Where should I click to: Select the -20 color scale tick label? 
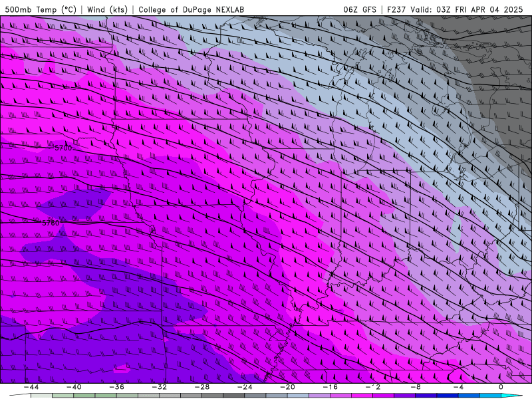287,387
